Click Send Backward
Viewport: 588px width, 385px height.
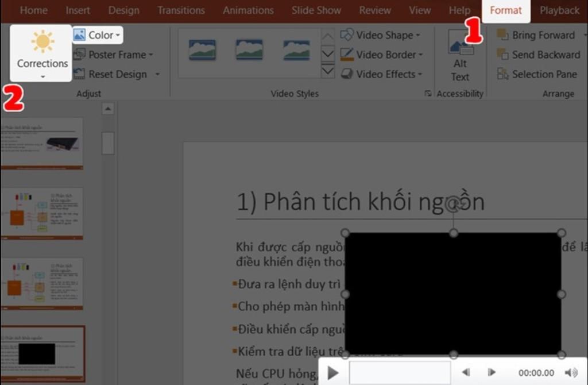pyautogui.click(x=539, y=55)
